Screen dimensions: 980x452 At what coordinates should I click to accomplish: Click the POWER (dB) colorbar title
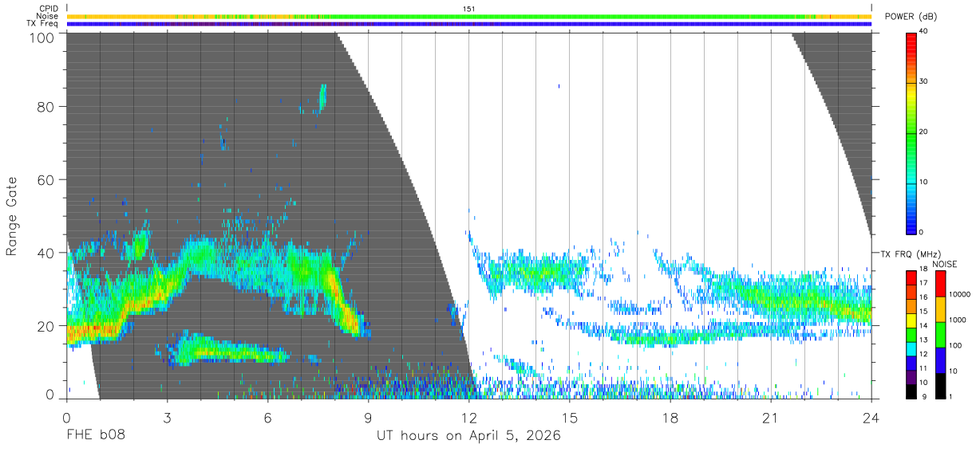(911, 17)
